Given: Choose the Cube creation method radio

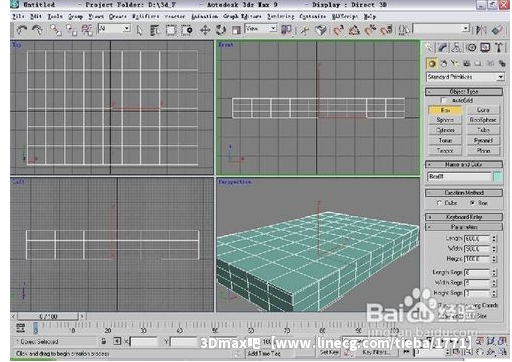Looking at the screenshot, I should click(x=439, y=203).
